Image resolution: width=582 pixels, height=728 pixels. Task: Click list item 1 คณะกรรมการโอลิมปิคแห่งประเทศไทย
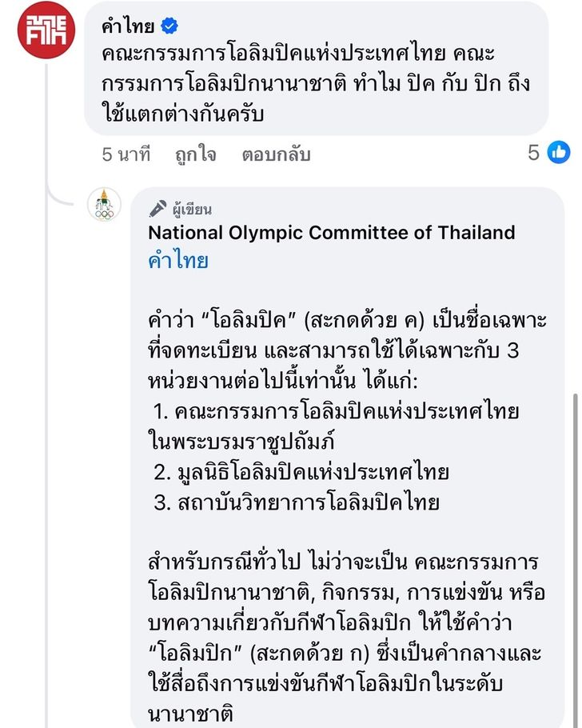333,426
